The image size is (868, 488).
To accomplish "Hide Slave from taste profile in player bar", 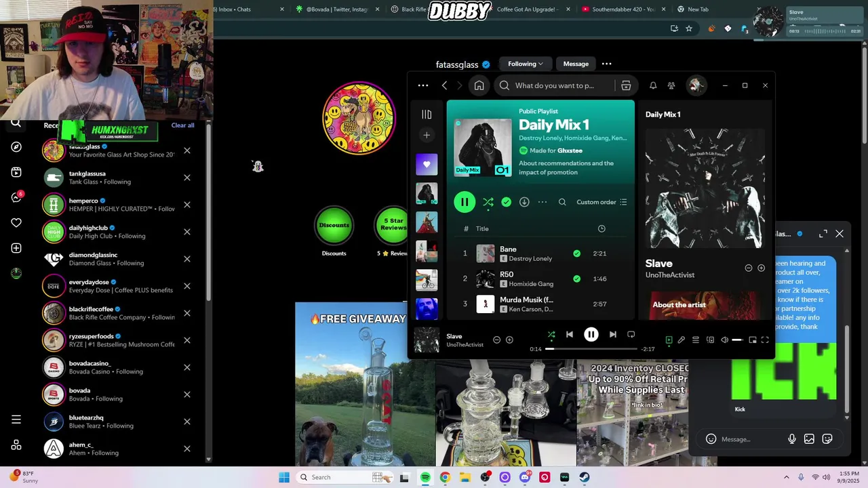I will click(x=496, y=340).
